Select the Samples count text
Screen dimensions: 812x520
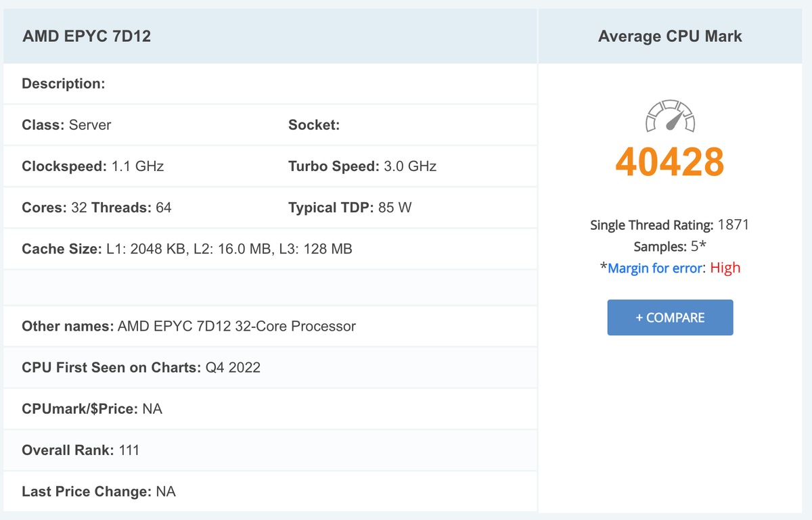pyautogui.click(x=670, y=247)
